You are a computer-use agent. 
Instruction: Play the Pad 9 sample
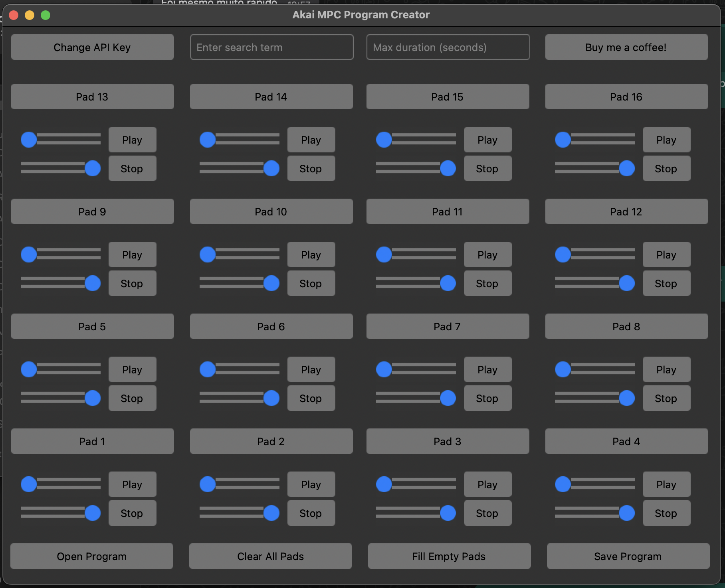coord(132,255)
